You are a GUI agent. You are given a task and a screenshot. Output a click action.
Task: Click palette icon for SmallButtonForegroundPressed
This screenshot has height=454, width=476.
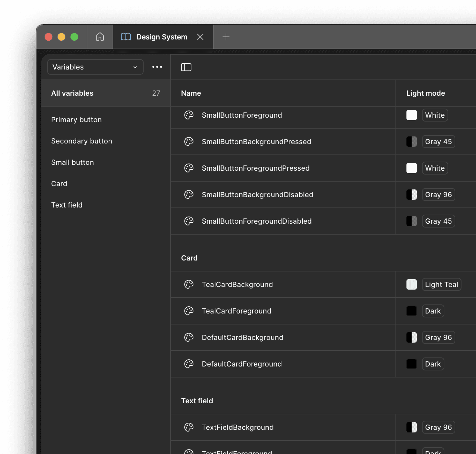189,168
